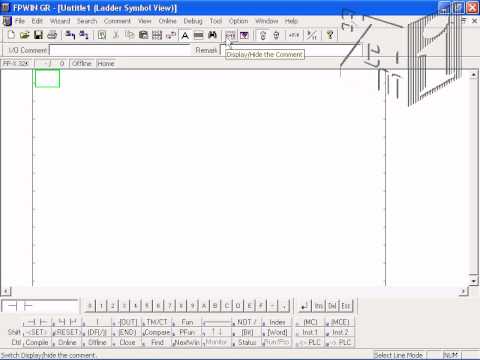This screenshot has height=360, width=480.
Task: Click the (END) function key button
Action: 127,332
